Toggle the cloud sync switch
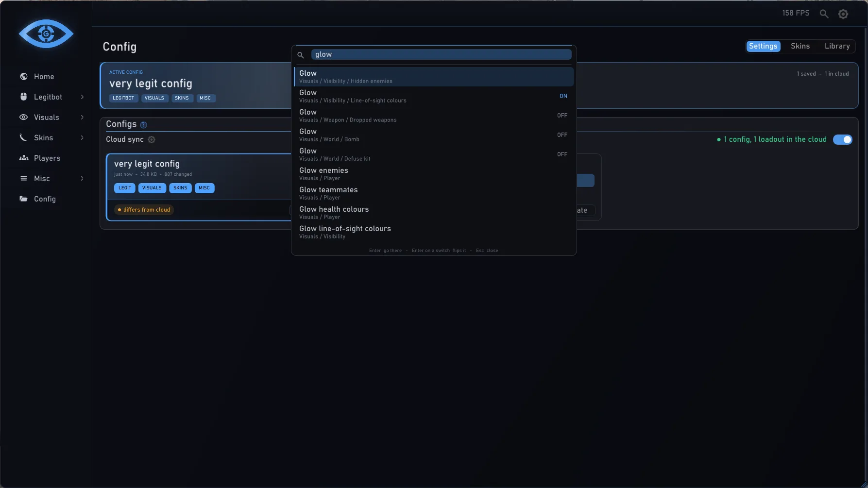 point(842,139)
